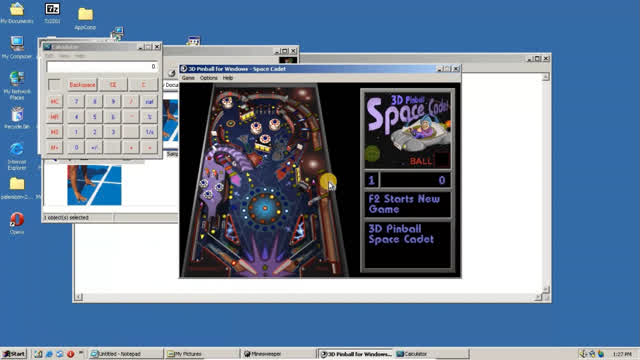Open the Game menu in Pinball

[x=188, y=78]
